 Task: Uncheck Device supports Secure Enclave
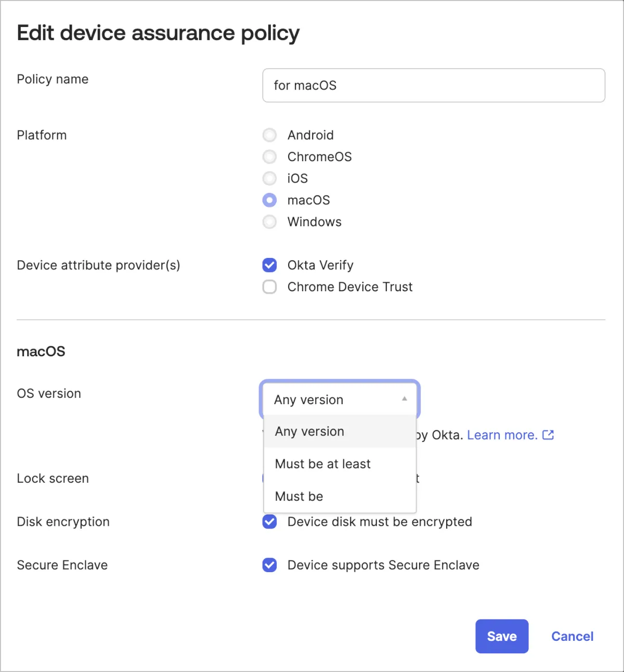[269, 565]
